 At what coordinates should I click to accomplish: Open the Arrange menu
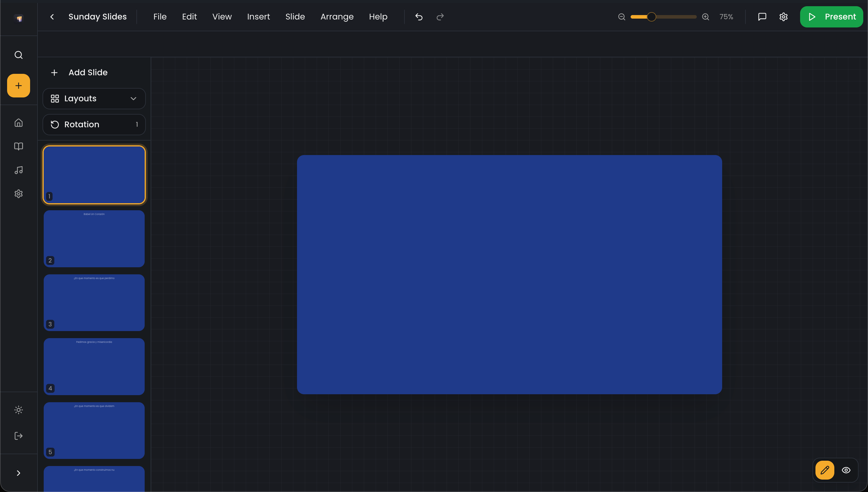click(337, 17)
